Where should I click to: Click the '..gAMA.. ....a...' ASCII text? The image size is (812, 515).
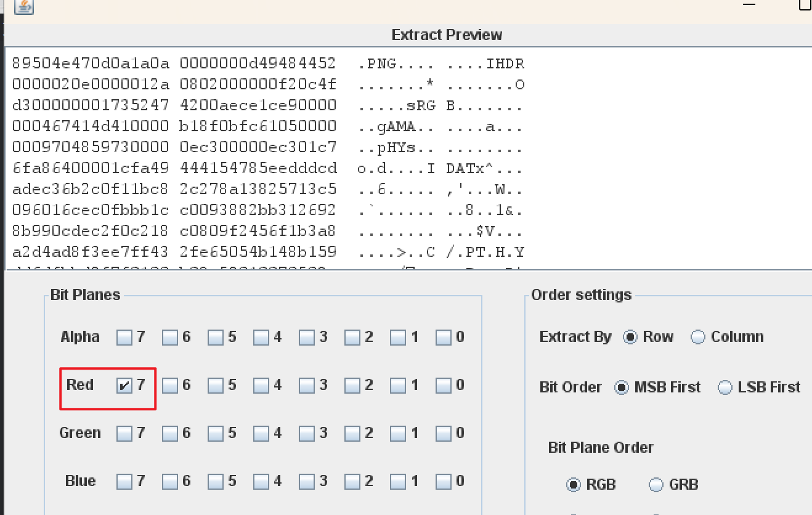(x=441, y=126)
